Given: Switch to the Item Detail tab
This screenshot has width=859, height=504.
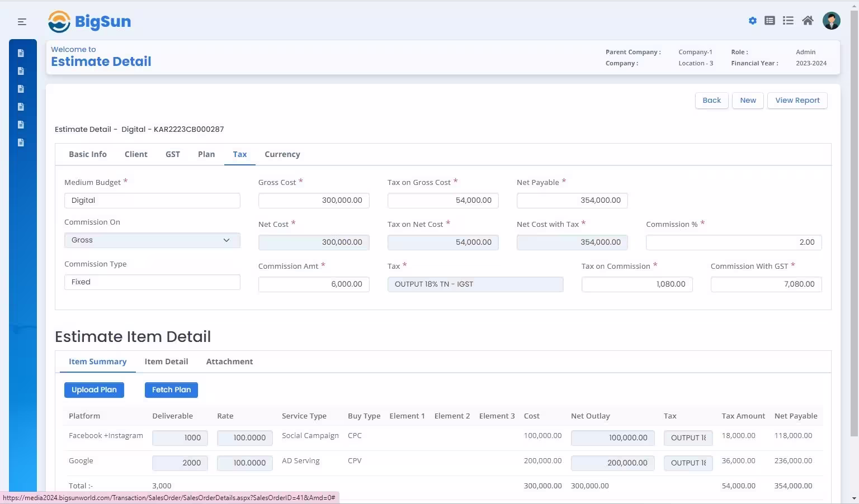Looking at the screenshot, I should click(166, 362).
